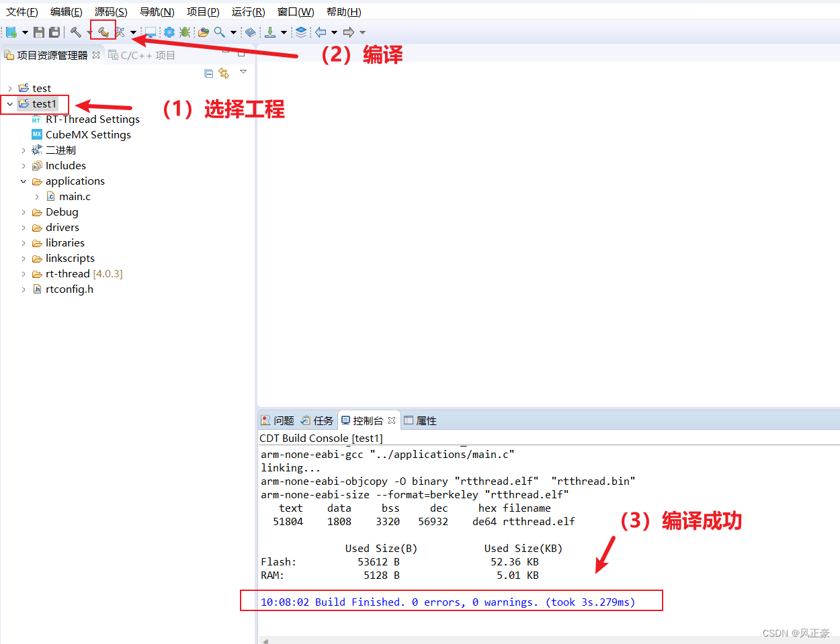
Task: Open main.c under applications
Action: click(74, 196)
